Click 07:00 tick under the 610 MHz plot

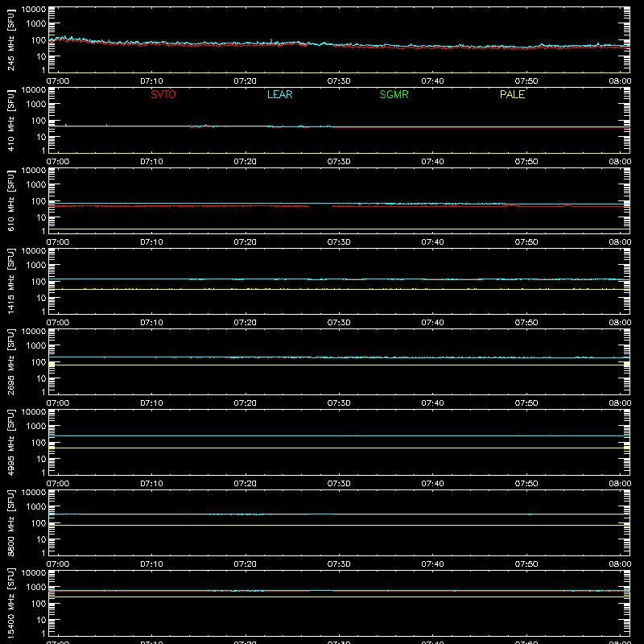(58, 242)
